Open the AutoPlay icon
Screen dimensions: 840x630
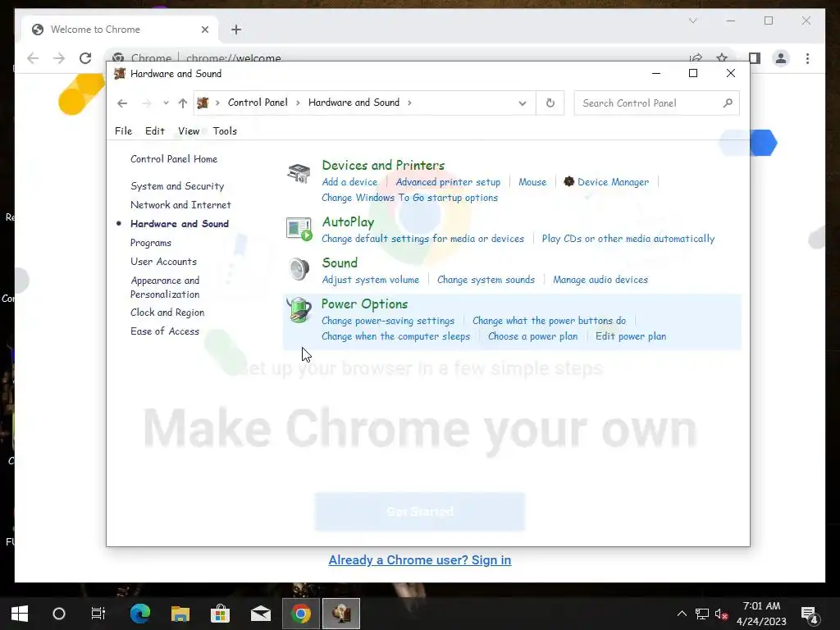point(299,229)
